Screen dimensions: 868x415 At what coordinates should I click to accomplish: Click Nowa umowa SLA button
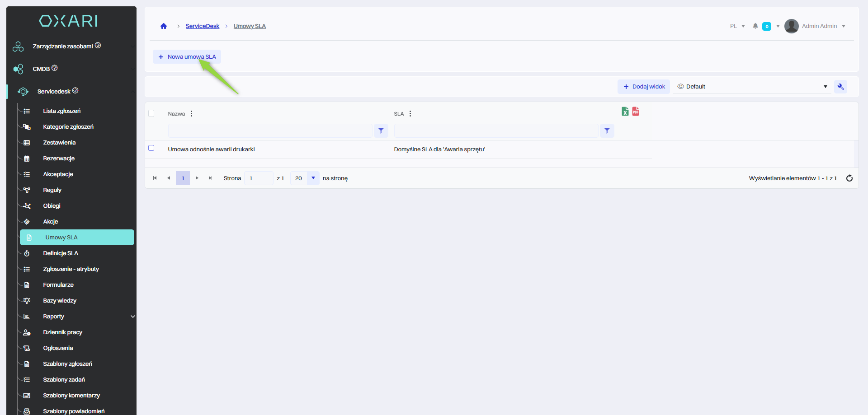point(187,57)
